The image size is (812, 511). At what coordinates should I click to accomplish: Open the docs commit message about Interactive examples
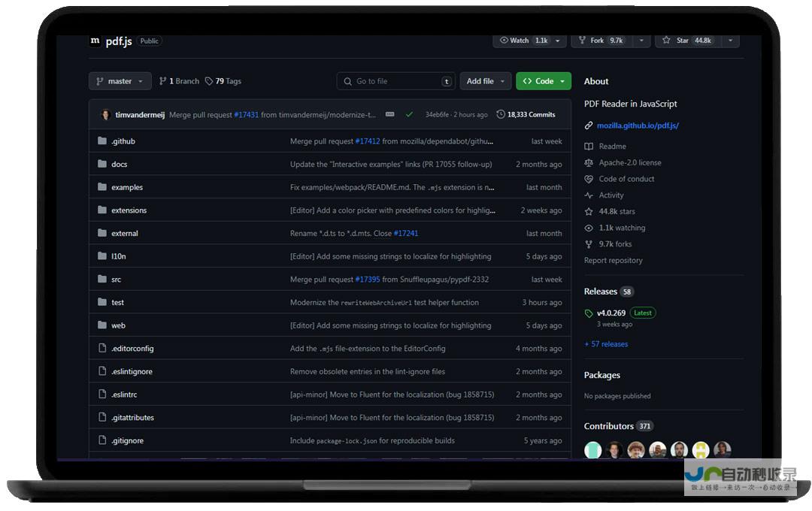[391, 164]
